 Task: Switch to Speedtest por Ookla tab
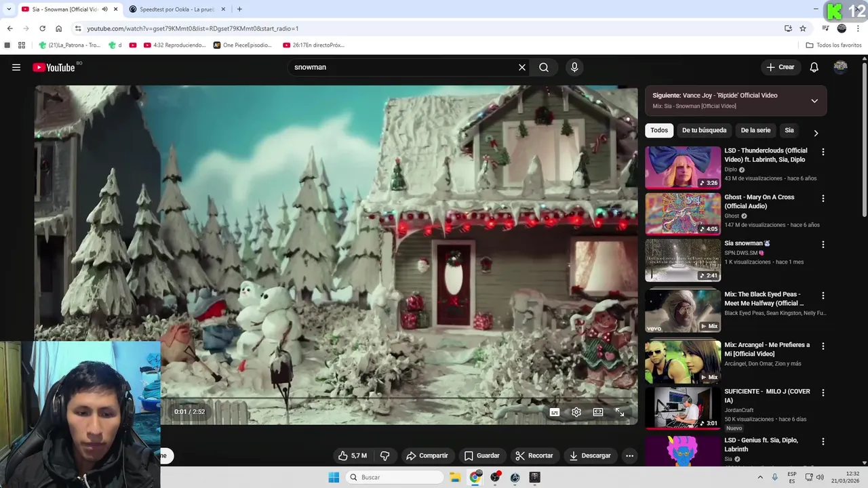tap(176, 9)
